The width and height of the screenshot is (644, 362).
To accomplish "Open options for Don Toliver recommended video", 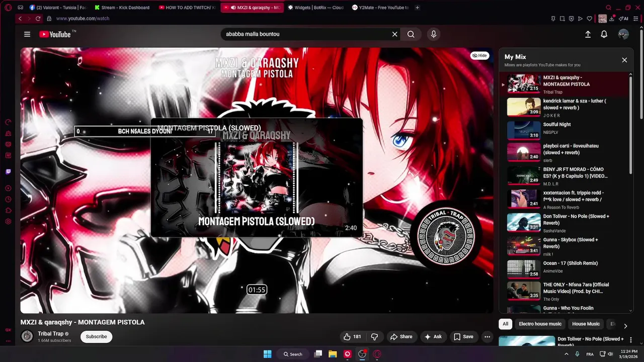I will coord(631,340).
